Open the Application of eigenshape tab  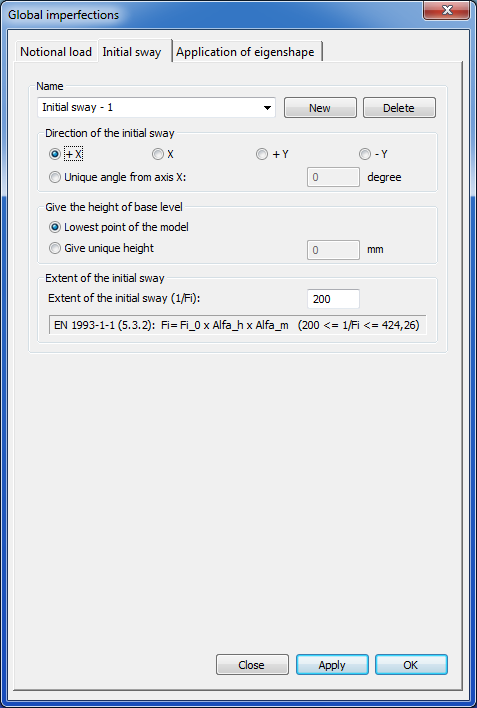(x=245, y=52)
